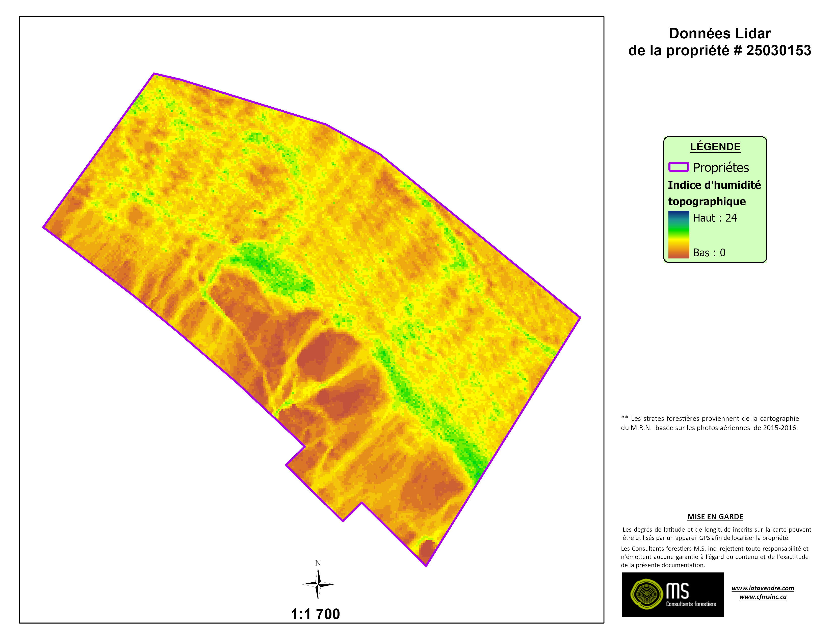This screenshot has width=833, height=644.
Task: Click the purple Propriétes legend symbol
Action: point(679,167)
